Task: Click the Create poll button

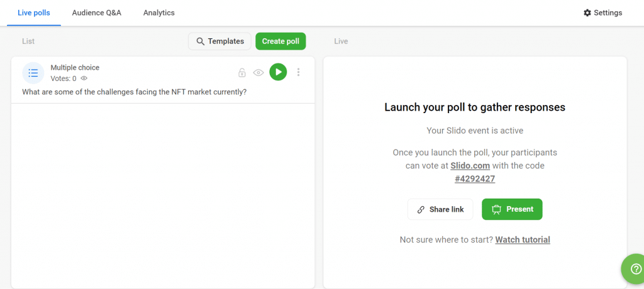Action: click(x=280, y=41)
